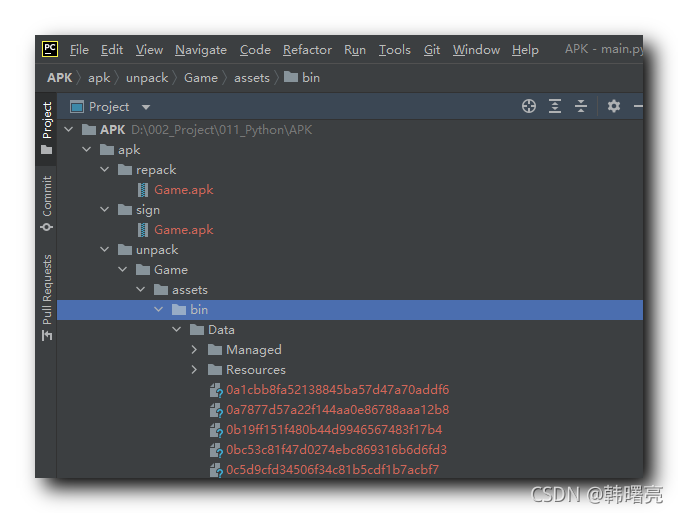Screen dimensions: 678x513
Task: Click the PyCharm logo icon
Action: [50, 49]
